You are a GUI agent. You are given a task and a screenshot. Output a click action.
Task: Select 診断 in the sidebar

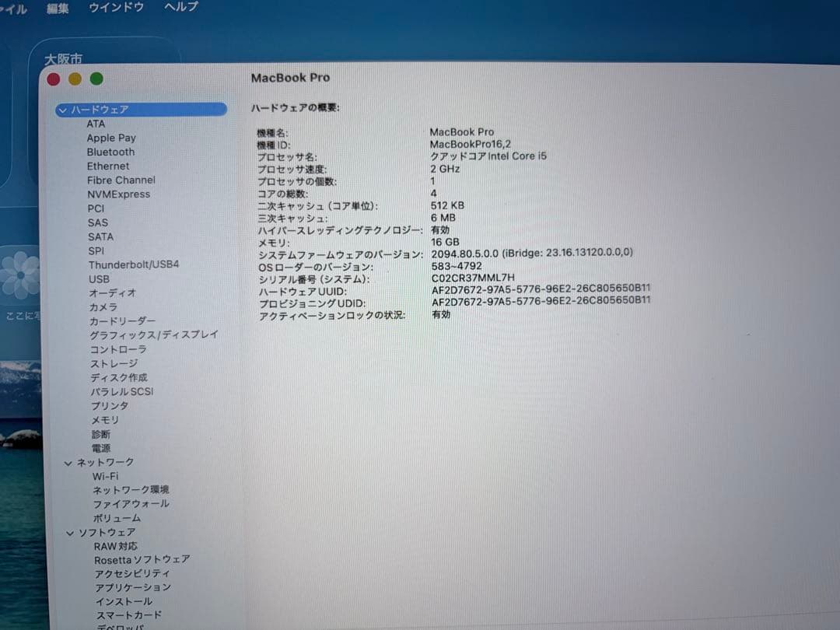pos(100,434)
